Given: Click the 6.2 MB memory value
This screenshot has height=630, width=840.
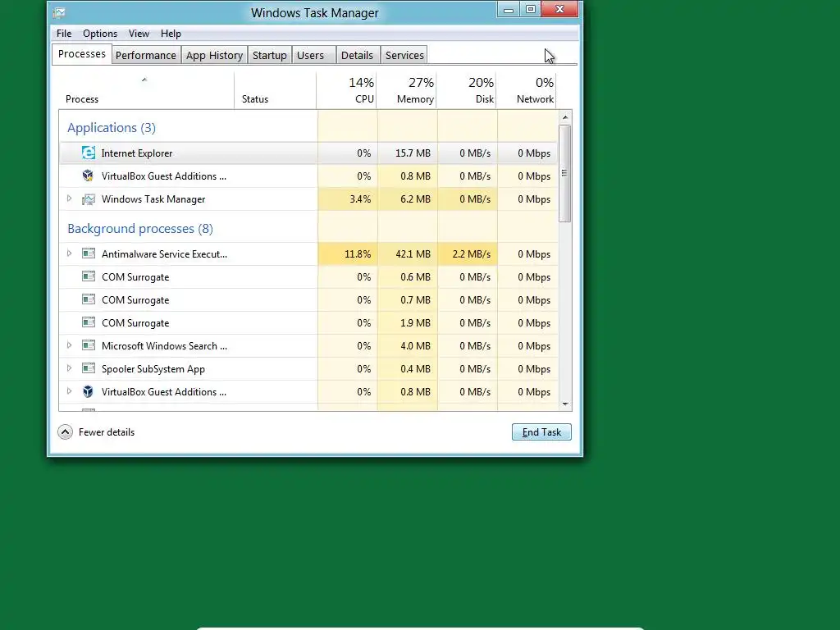Looking at the screenshot, I should [x=415, y=199].
